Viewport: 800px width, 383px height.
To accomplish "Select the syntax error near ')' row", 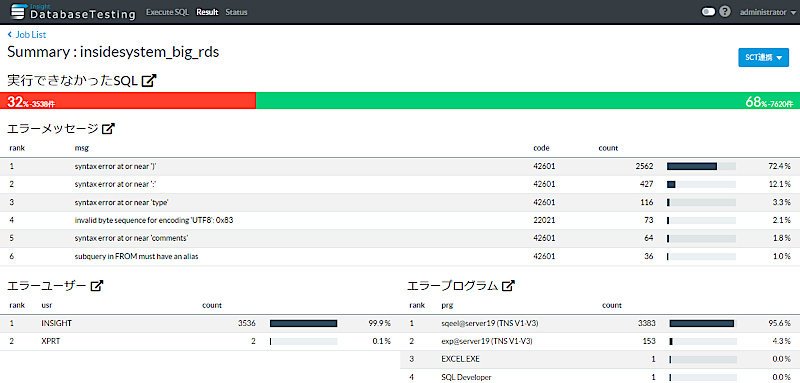I will [400, 166].
